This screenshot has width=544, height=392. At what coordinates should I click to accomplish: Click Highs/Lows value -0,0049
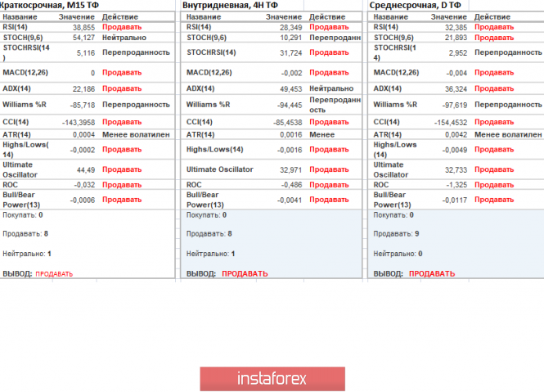point(455,150)
